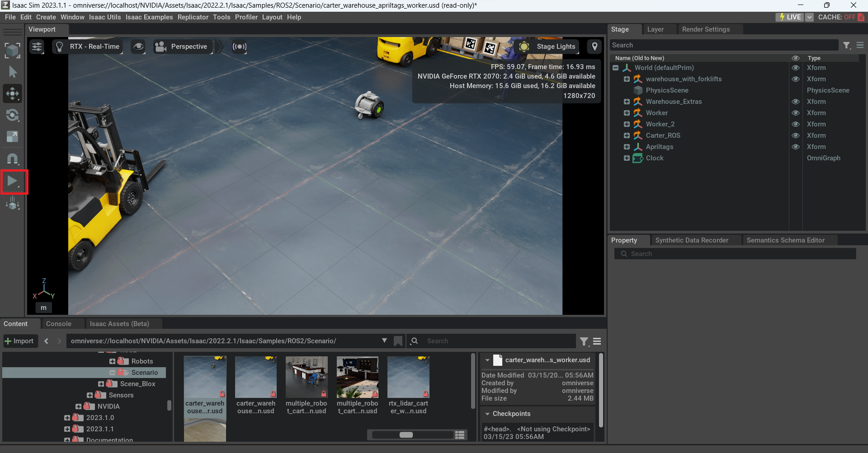Viewport: 868px width, 453px height.
Task: Toggle the content list view icon
Action: 460,435
